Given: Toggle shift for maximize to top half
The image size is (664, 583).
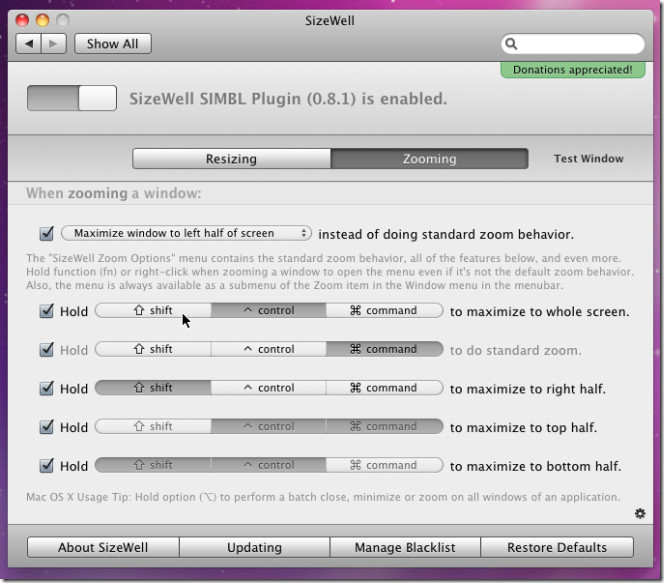Looking at the screenshot, I should click(153, 426).
